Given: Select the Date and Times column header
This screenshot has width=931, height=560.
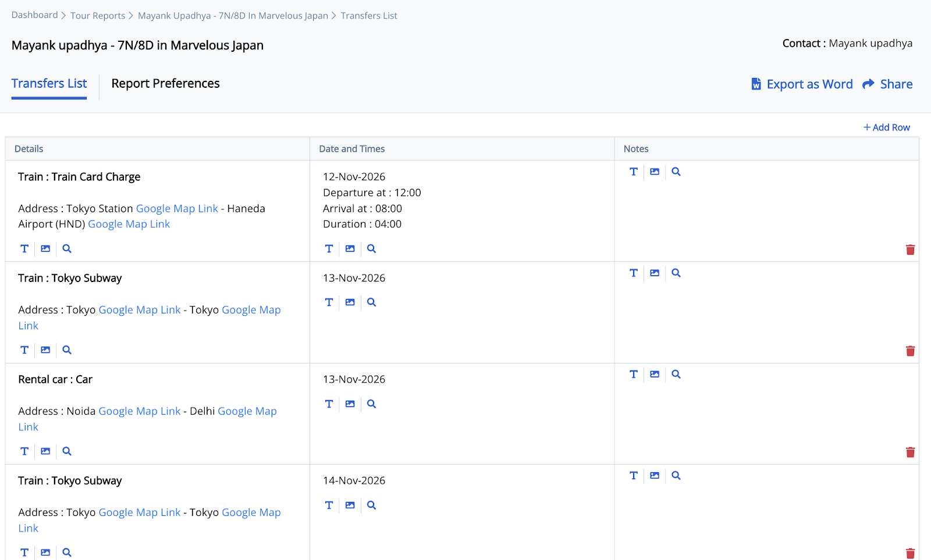Looking at the screenshot, I should point(352,149).
